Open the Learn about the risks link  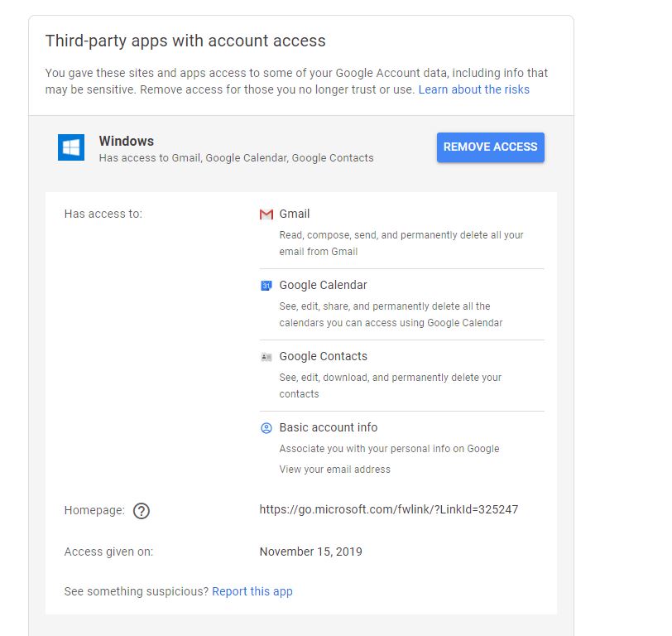(473, 89)
